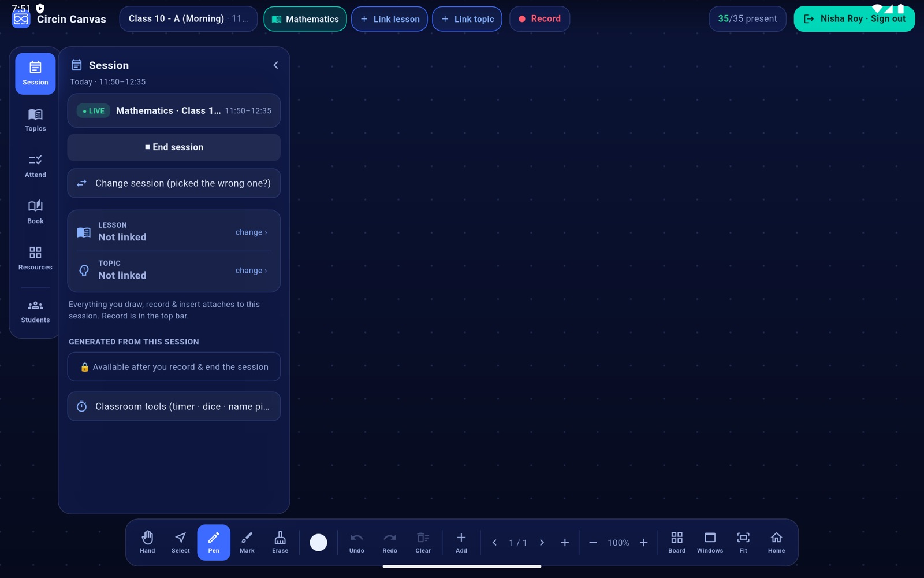The width and height of the screenshot is (924, 578).
Task: Pick the Select arrow tool
Action: 181,542
